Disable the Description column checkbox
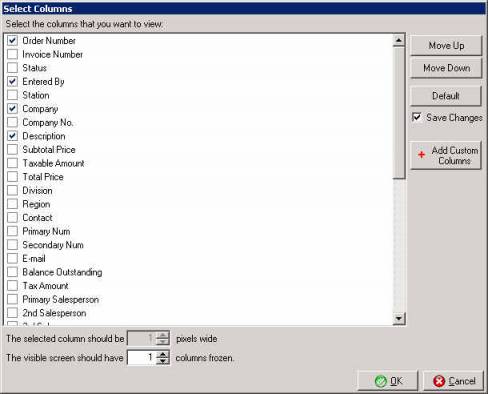The image size is (488, 394). 12,136
